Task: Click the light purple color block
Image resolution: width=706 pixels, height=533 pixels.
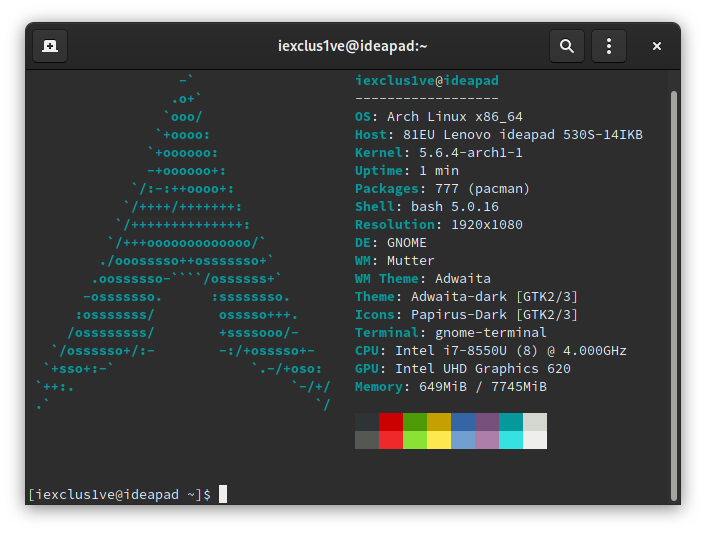Action: (x=487, y=440)
